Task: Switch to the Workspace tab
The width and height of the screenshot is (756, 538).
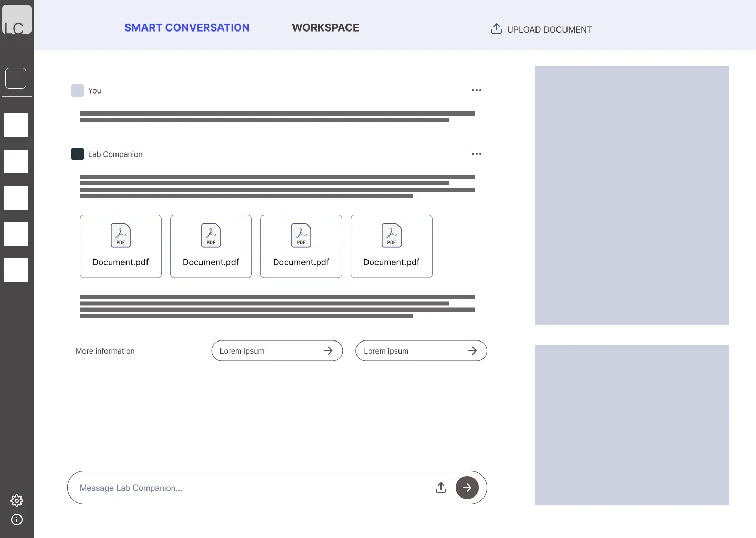Action: [x=325, y=28]
